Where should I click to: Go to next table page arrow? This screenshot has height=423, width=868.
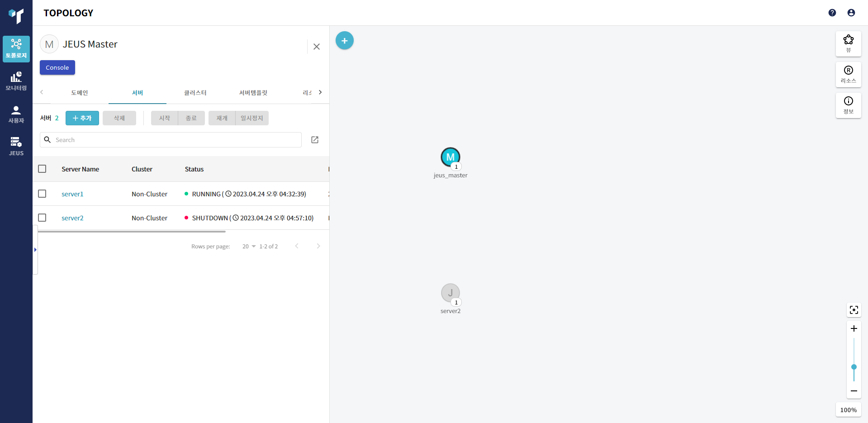click(318, 246)
